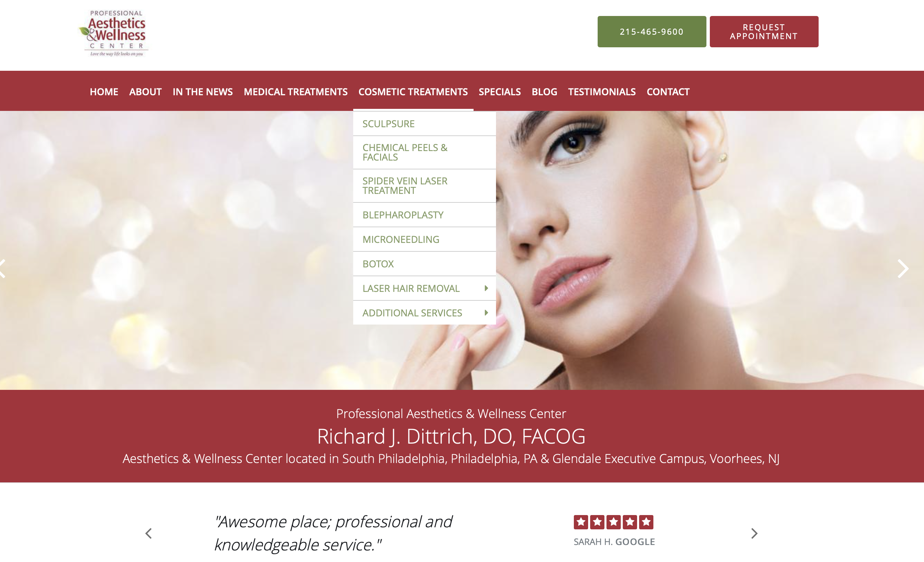Image resolution: width=924 pixels, height=562 pixels.
Task: Click the five-star rating icons
Action: point(613,522)
